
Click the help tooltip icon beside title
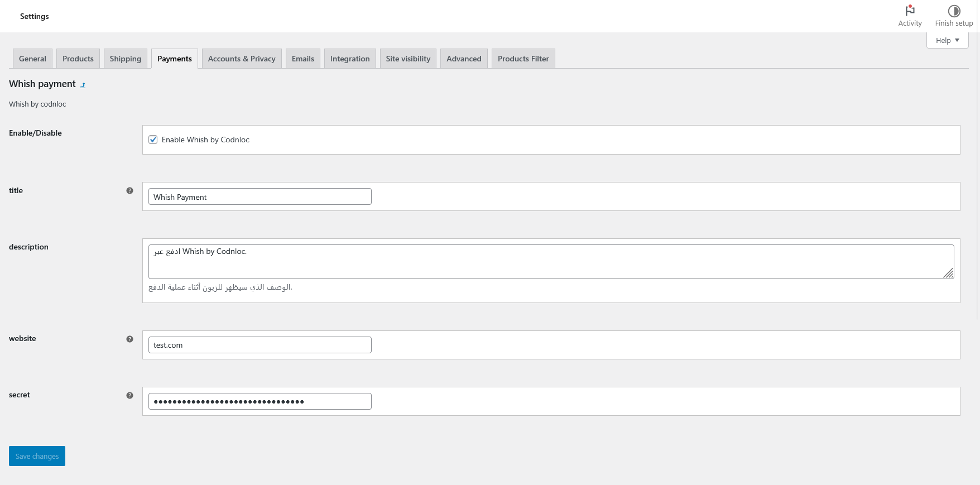(x=129, y=191)
